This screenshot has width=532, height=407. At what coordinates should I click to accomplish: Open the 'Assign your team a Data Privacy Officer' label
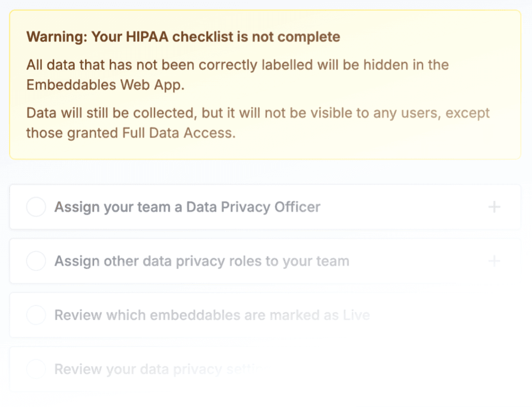pos(187,207)
